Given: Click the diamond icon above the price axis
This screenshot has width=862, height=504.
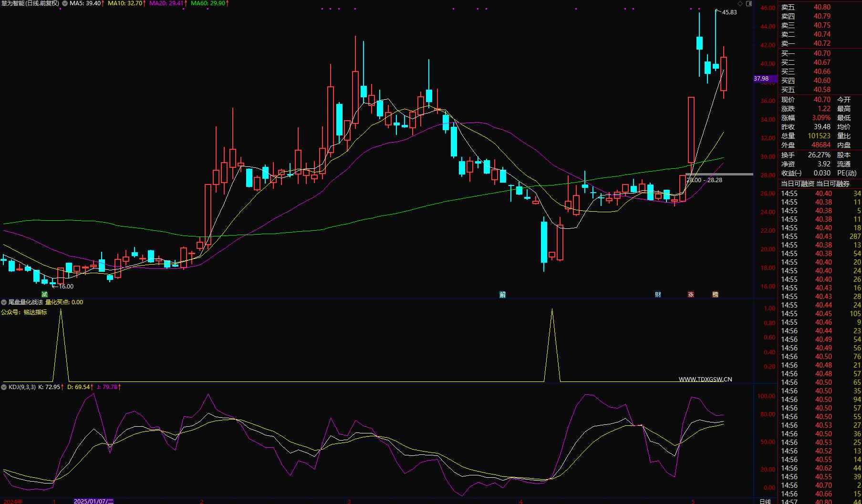Looking at the screenshot, I should [740, 3].
